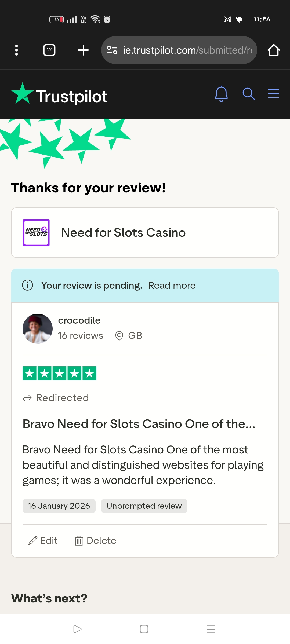Open crocodile's profile avatar
Viewport: 290px width, 644px height.
coord(38,328)
